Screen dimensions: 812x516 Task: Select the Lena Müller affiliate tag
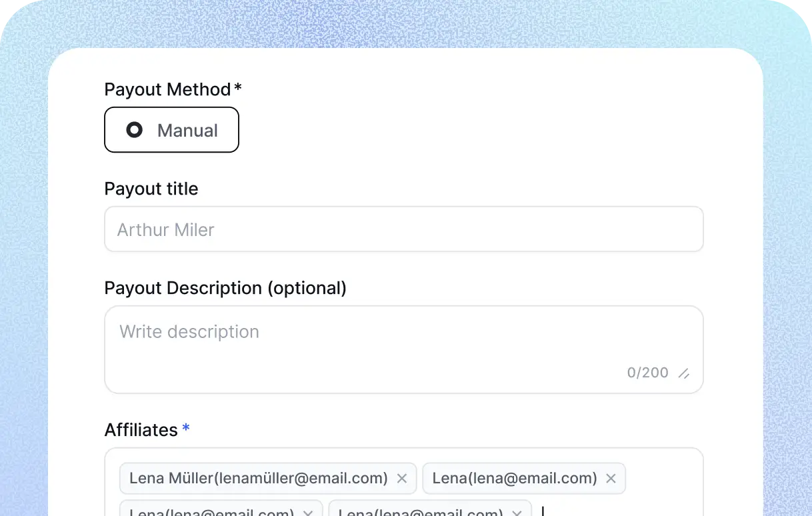(258, 478)
